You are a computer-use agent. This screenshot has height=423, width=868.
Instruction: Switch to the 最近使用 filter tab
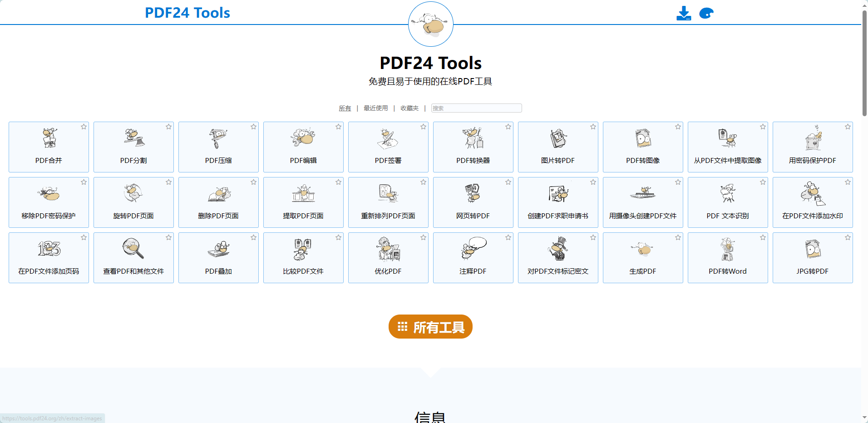tap(376, 108)
